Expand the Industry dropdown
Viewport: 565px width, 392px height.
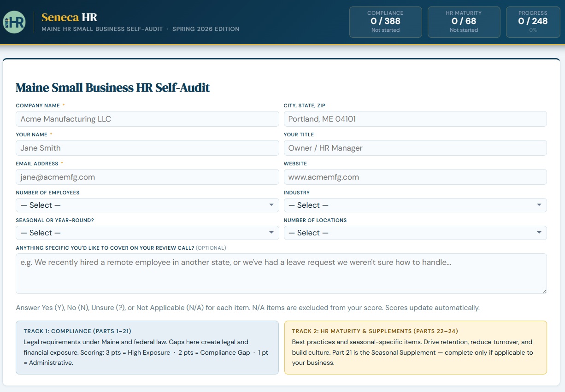[x=415, y=205]
